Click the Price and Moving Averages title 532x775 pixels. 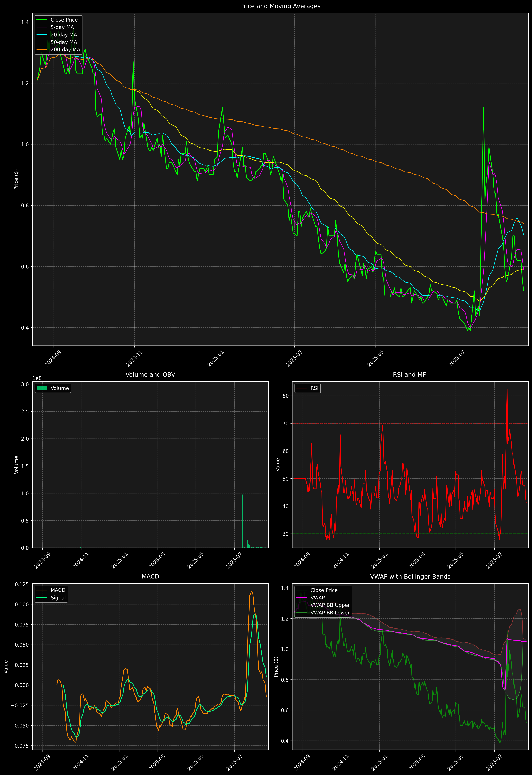(280, 6)
